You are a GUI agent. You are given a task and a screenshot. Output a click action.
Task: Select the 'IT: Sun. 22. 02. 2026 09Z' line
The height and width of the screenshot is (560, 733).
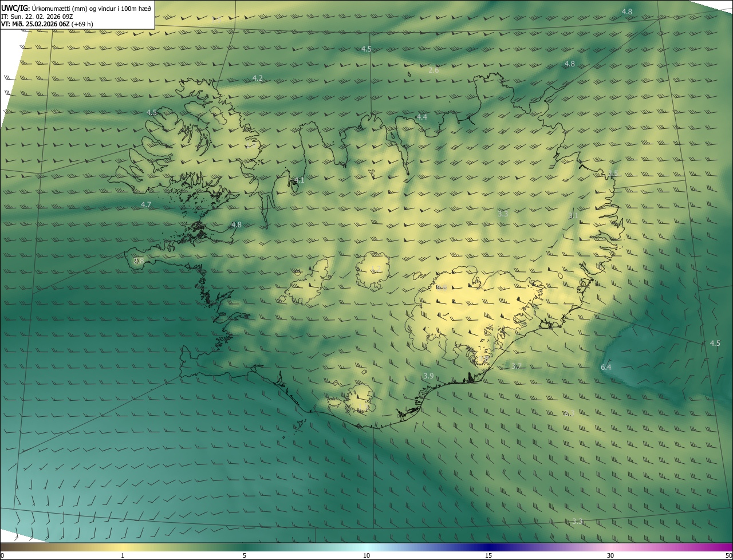(x=38, y=16)
